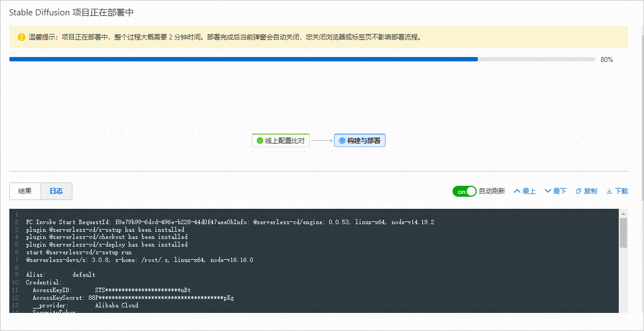Switch to the 日志 tab
The width and height of the screenshot is (644, 331).
[57, 191]
